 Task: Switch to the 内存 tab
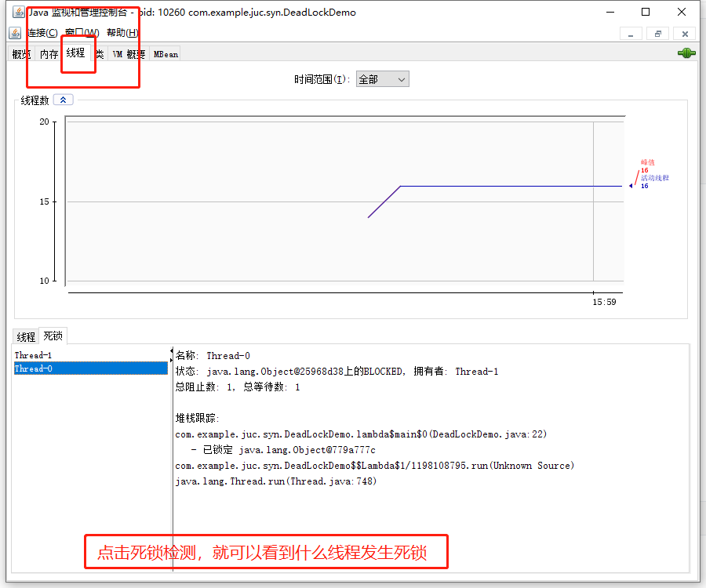(49, 54)
